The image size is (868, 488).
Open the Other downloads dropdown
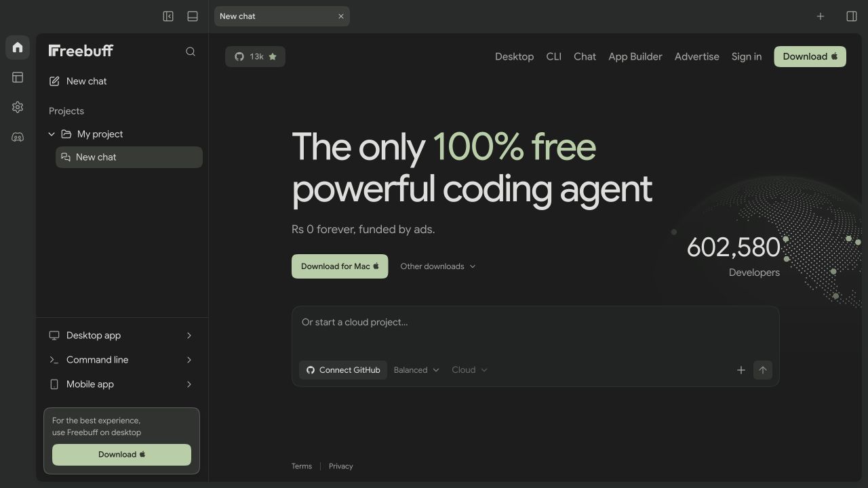click(x=438, y=266)
